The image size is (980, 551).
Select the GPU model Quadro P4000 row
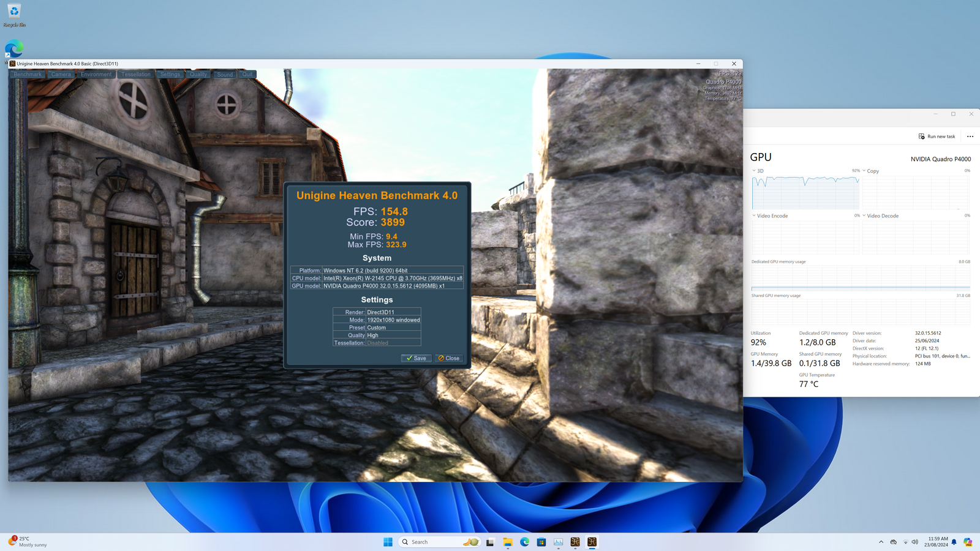(377, 286)
